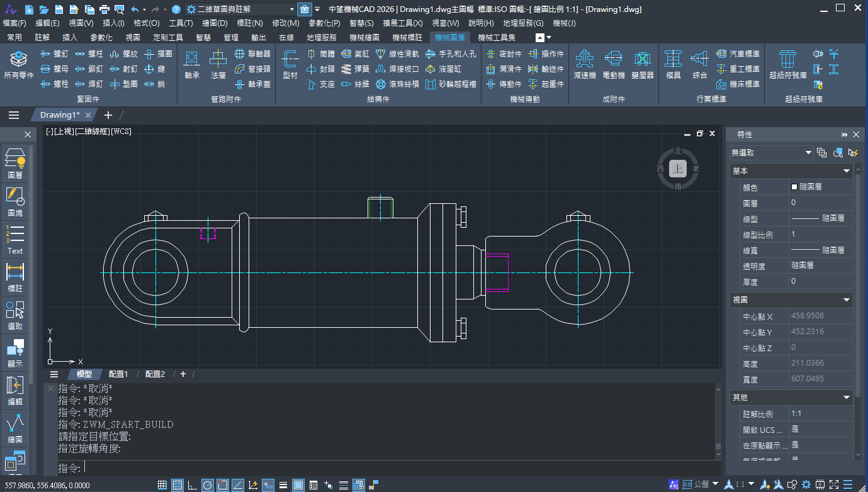Insert a 螺釘 screw part
The height and width of the screenshot is (492, 868).
click(54, 54)
